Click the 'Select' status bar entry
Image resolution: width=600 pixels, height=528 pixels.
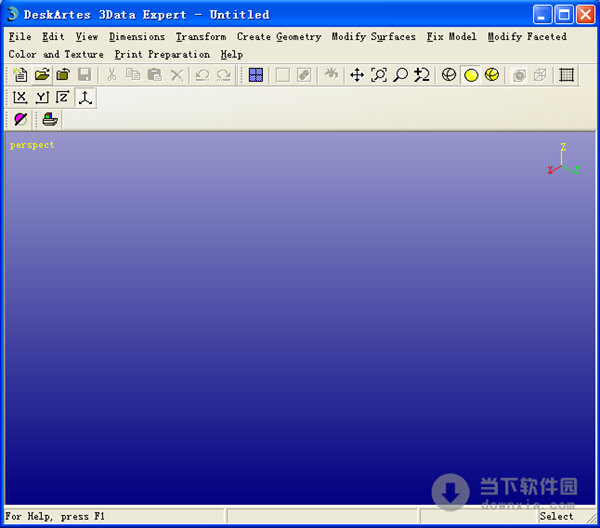click(556, 516)
